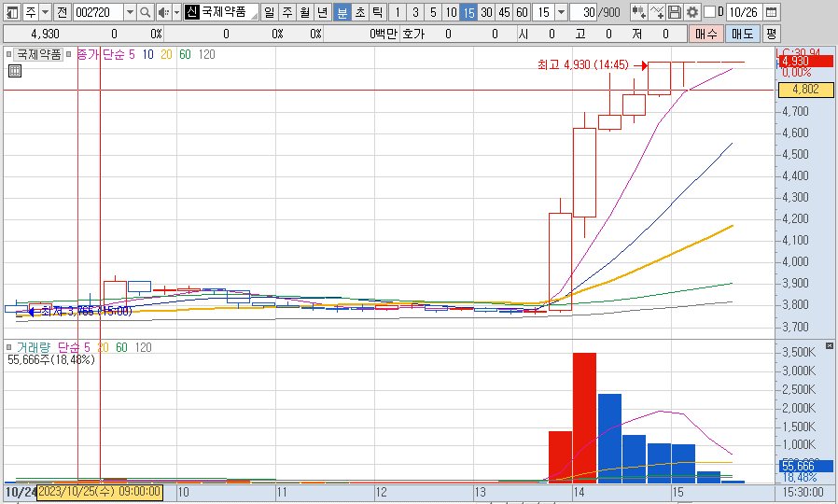Save the chart with the floppy disk icon
Viewport: 838px width, 504px height.
coord(675,12)
